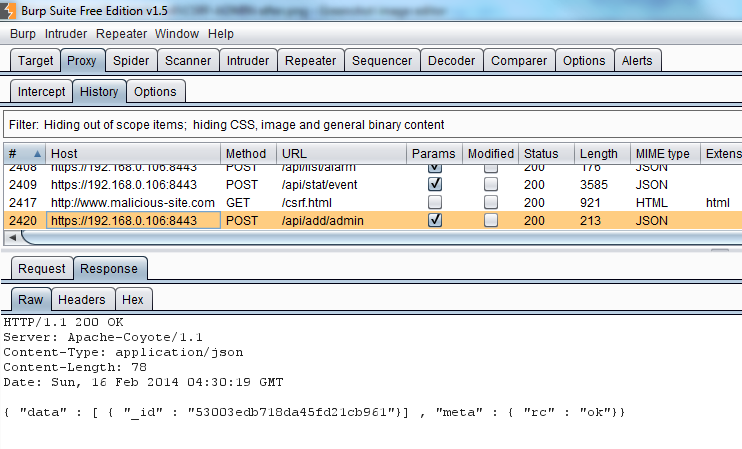Select the History sub-tab
This screenshot has height=449, width=742.
tap(99, 91)
